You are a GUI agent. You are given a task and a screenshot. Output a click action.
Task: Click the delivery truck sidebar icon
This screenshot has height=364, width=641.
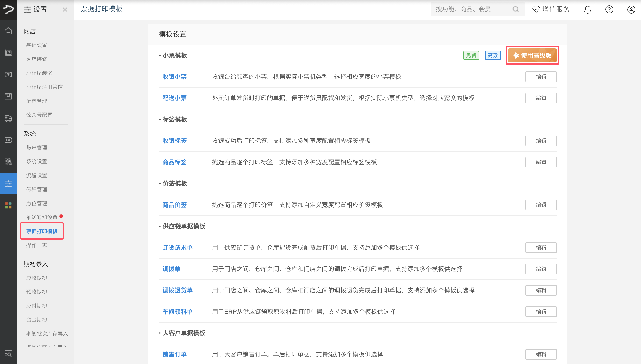click(x=8, y=118)
